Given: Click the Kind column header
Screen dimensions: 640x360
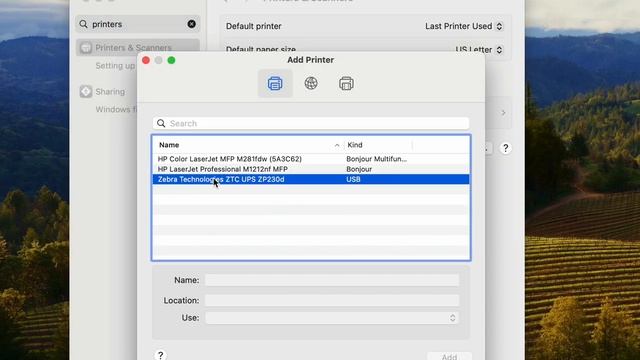Looking at the screenshot, I should (378, 145).
